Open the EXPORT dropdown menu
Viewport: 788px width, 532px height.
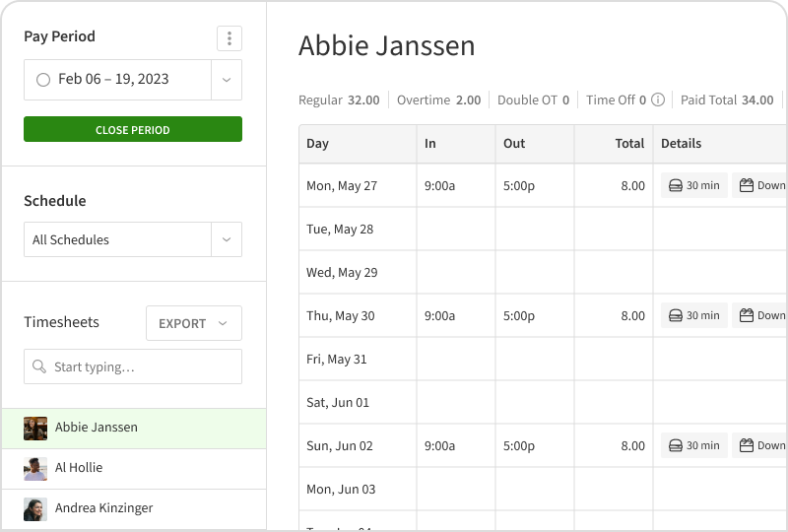pos(193,323)
